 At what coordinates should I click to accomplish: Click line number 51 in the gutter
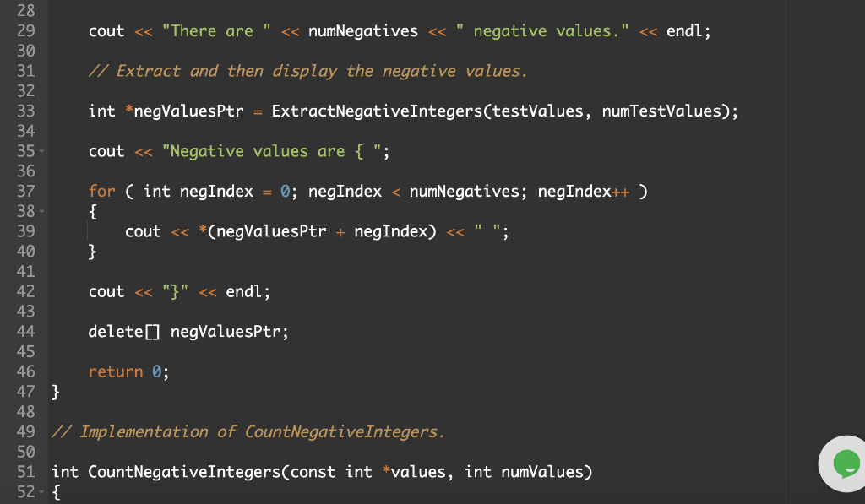click(x=25, y=472)
